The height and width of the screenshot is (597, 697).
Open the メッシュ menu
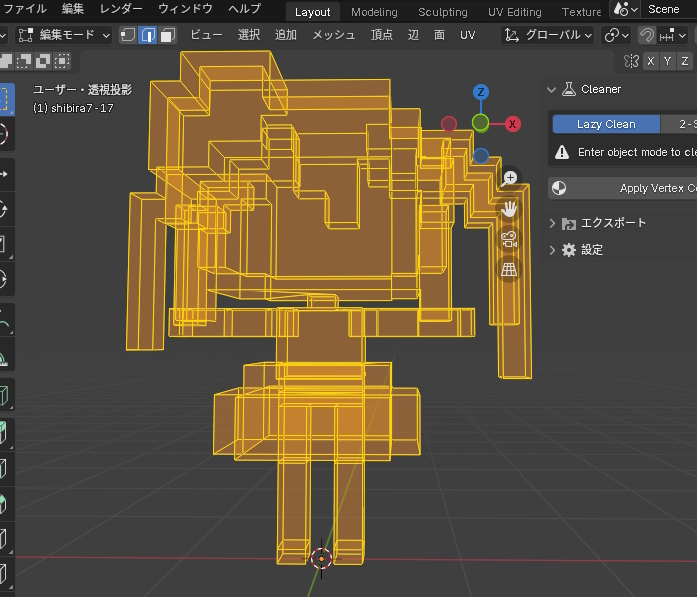tap(333, 35)
